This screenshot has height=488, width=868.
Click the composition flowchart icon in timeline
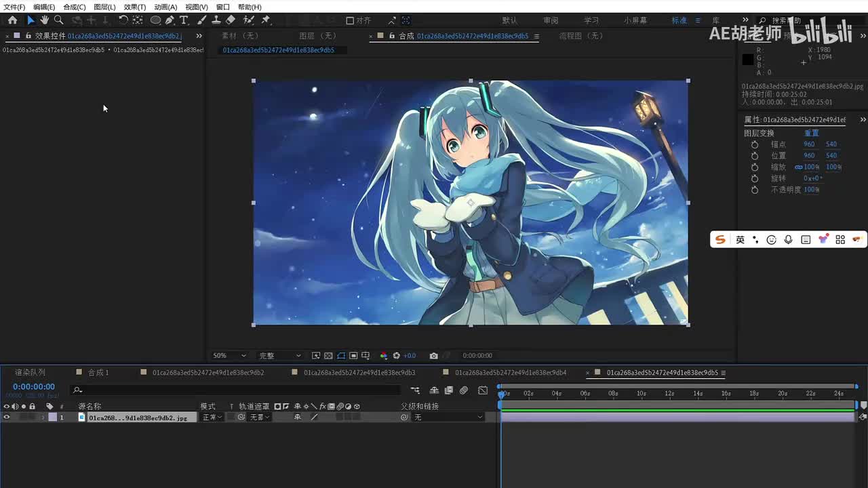[x=415, y=390]
